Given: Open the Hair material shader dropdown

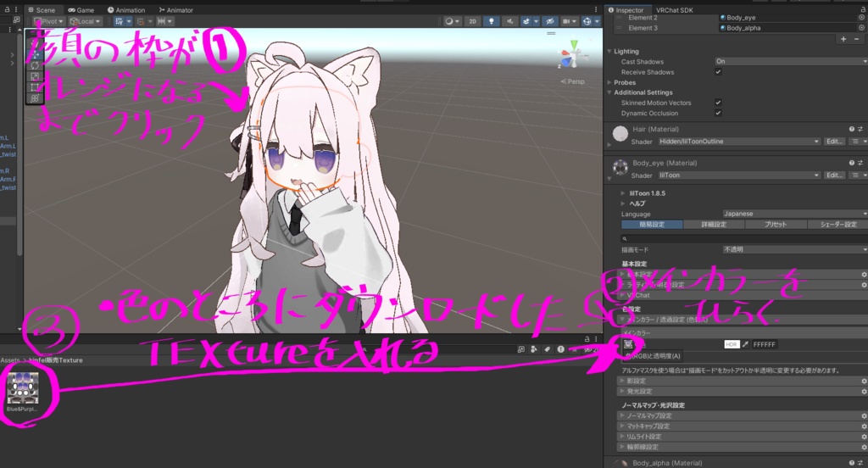Looking at the screenshot, I should click(x=738, y=142).
